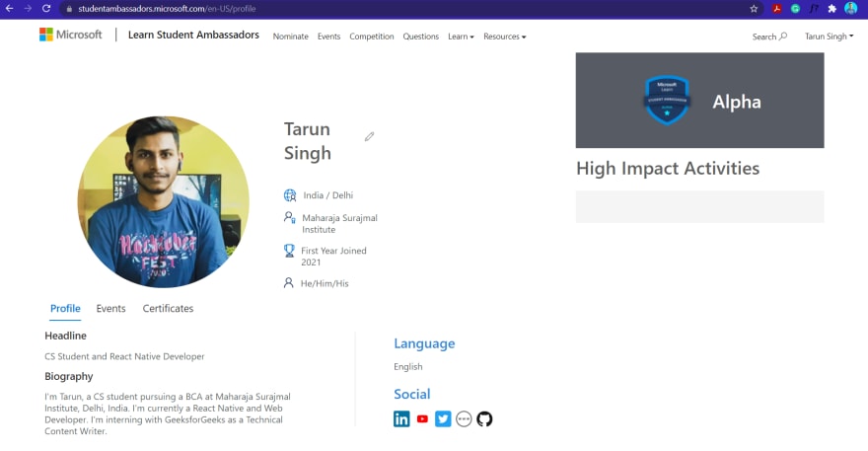
Task: Click the trophy First Year Joined icon
Action: [289, 251]
